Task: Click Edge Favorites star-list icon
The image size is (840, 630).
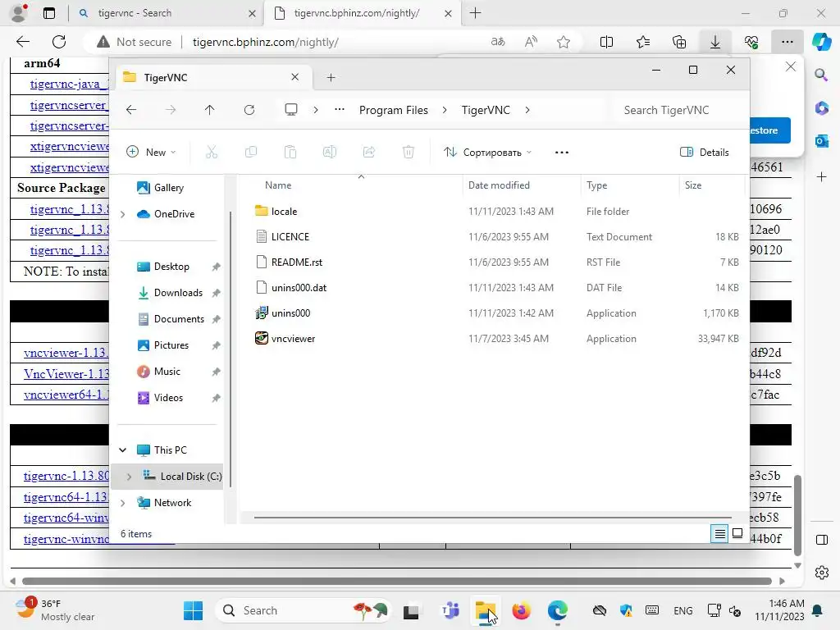Action: point(643,42)
